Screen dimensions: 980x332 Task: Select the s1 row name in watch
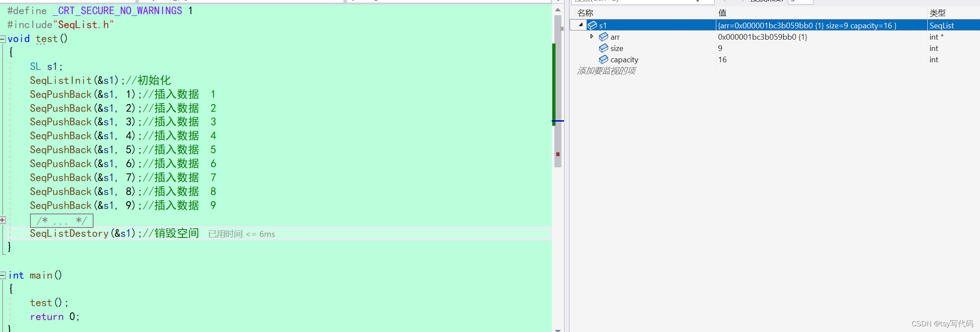[603, 25]
